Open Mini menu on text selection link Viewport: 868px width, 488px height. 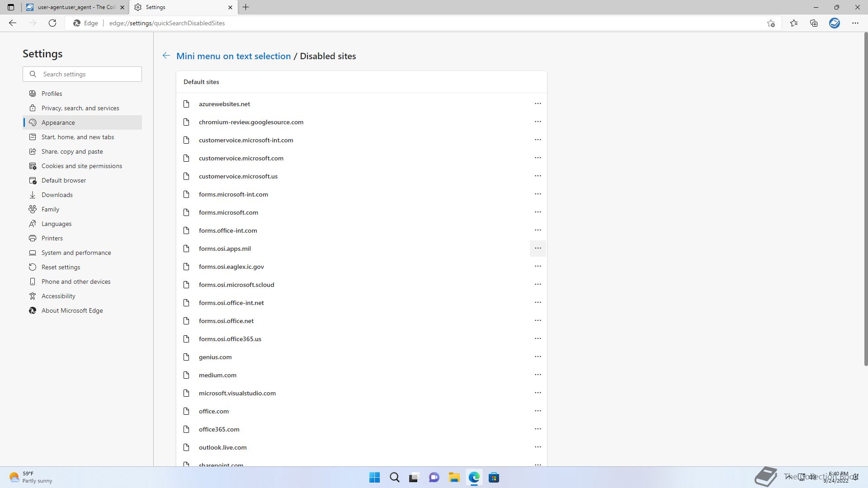tap(233, 56)
